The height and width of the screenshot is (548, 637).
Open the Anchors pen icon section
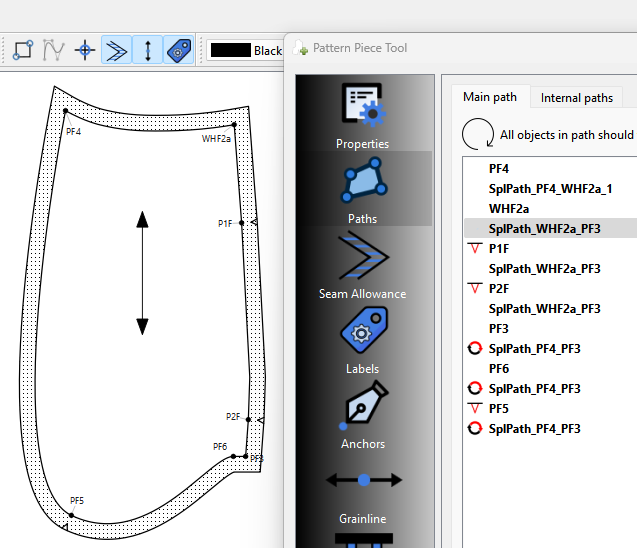[362, 415]
